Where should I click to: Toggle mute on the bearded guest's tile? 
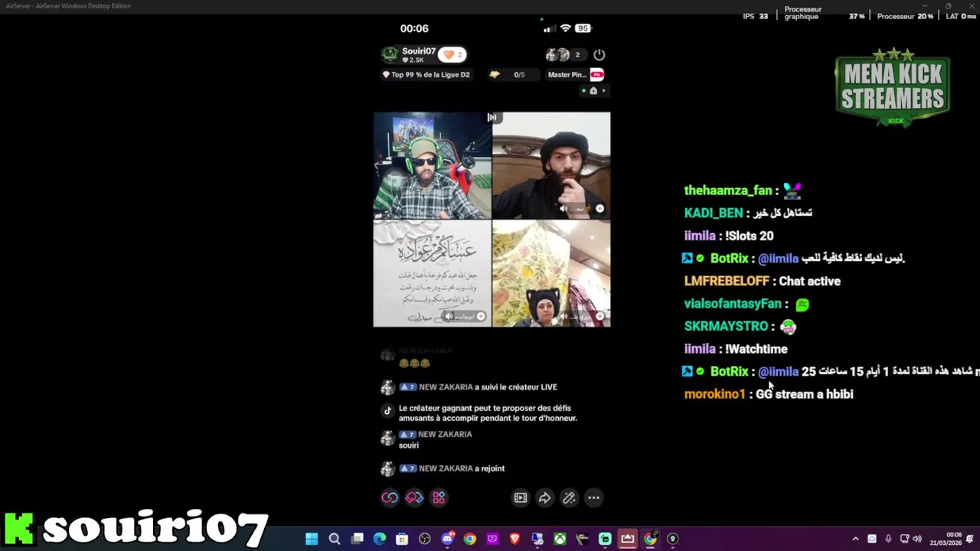click(563, 208)
